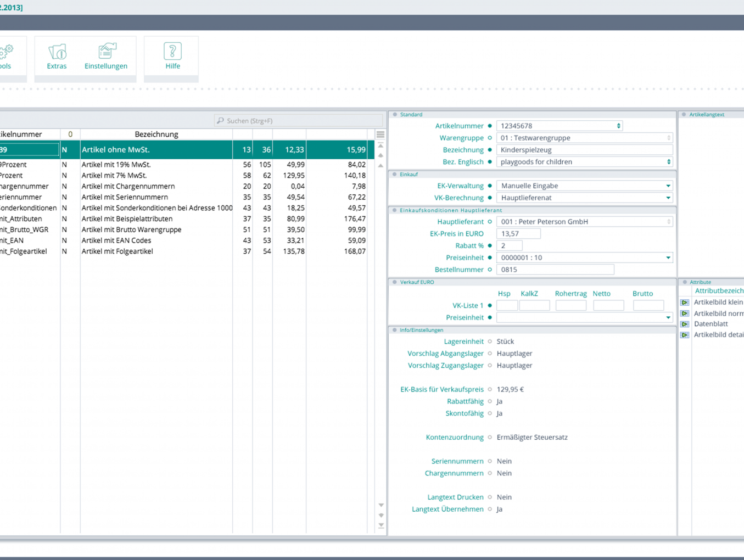The image size is (744, 560).
Task: Open Artikelbild detail attribute icon
Action: (685, 335)
